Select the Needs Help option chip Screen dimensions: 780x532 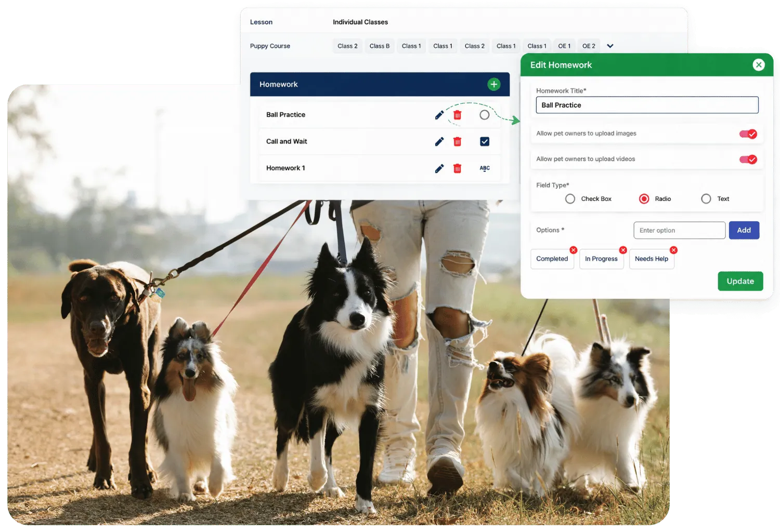[x=652, y=259]
